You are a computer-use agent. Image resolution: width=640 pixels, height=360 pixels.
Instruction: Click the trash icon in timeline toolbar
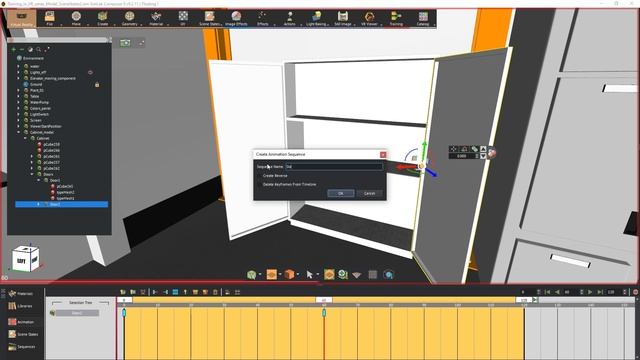(215, 292)
